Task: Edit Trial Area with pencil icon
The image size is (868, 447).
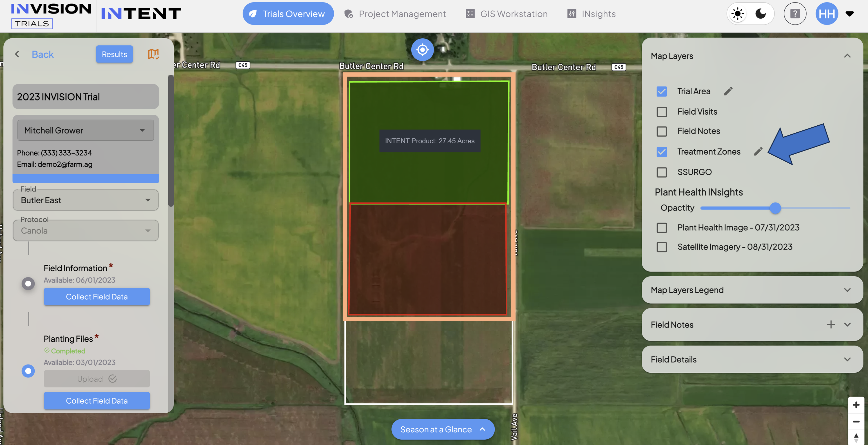Action: pos(728,91)
